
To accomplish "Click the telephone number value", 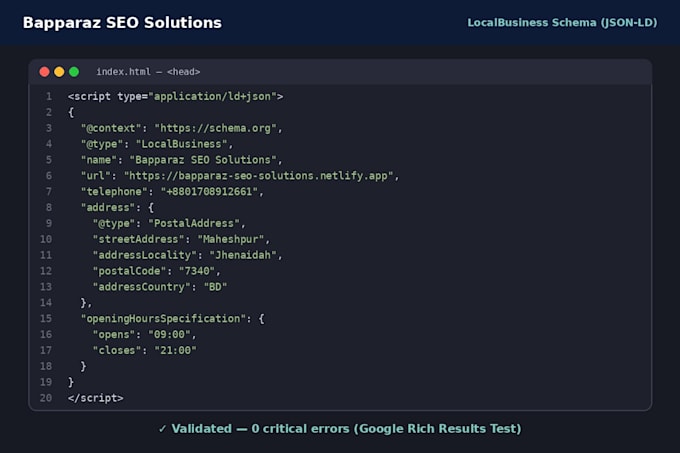I will (x=209, y=192).
